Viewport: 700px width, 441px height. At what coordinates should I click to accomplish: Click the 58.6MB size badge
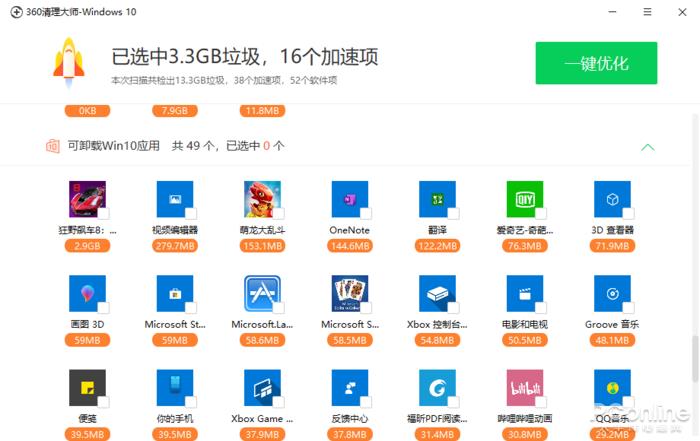click(x=262, y=341)
